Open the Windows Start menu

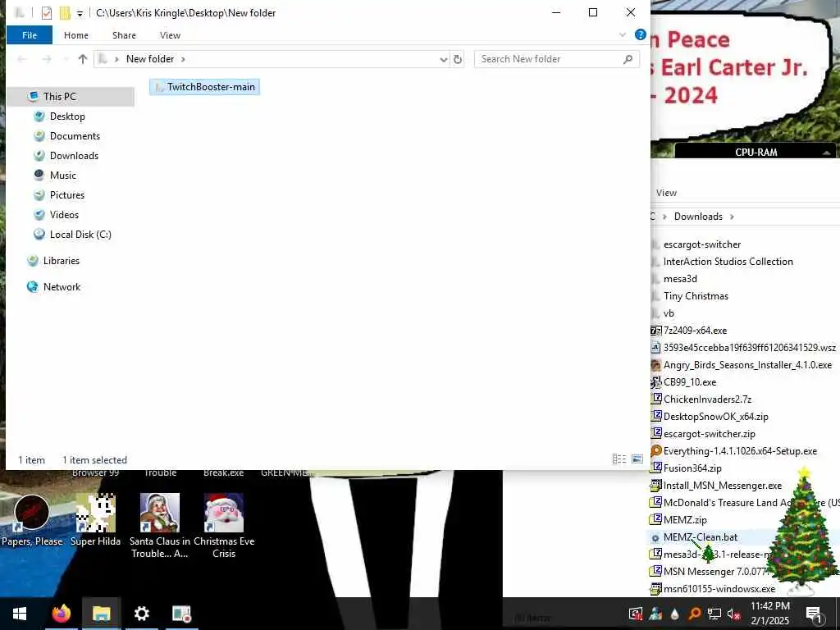[20, 614]
